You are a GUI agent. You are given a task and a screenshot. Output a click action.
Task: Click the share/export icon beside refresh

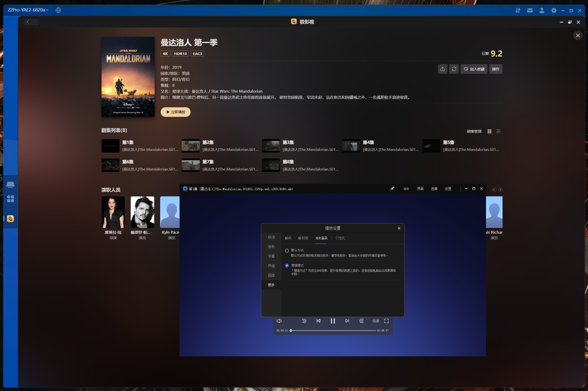click(442, 69)
